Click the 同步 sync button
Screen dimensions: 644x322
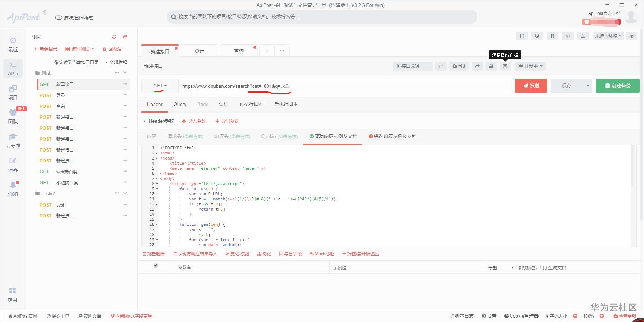click(x=459, y=66)
